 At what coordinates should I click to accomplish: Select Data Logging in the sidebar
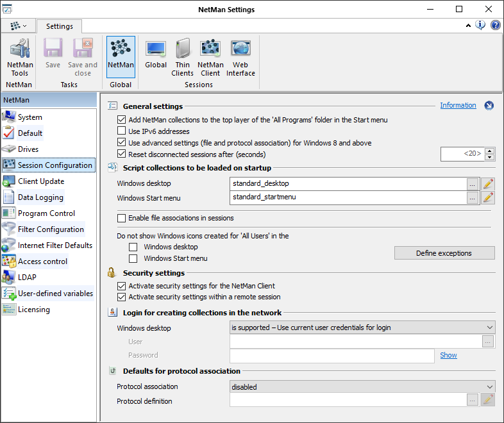[x=40, y=197]
